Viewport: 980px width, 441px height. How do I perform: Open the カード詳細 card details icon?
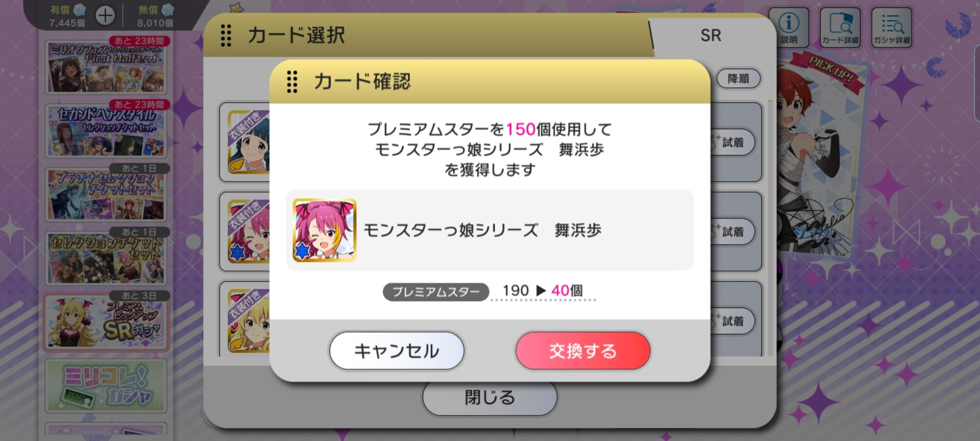(840, 27)
